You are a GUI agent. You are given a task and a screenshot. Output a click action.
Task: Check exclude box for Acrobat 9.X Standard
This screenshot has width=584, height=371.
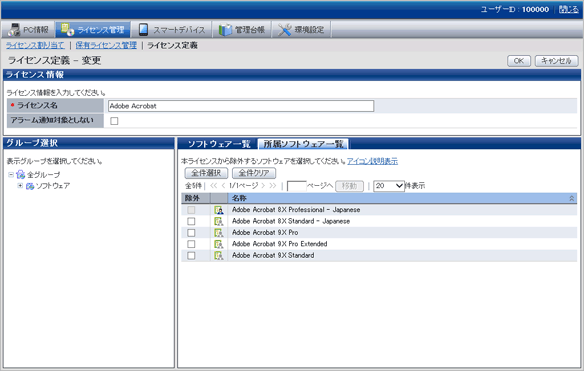(191, 256)
